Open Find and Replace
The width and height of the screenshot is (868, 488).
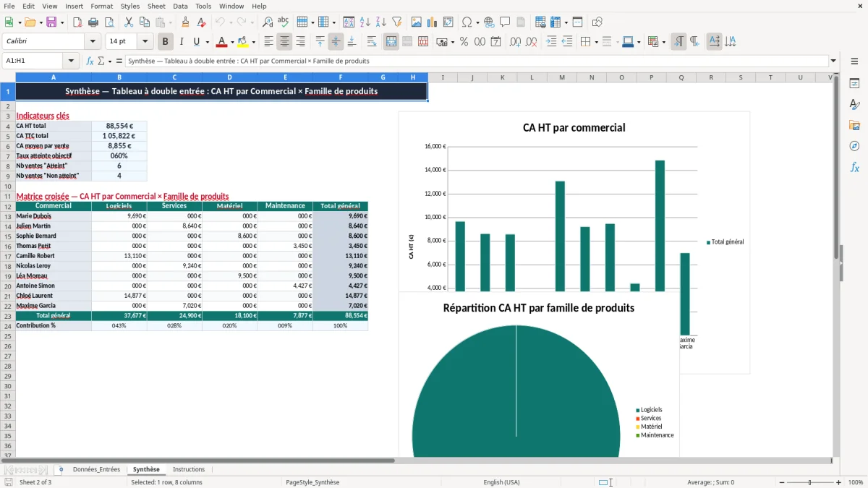[268, 22]
